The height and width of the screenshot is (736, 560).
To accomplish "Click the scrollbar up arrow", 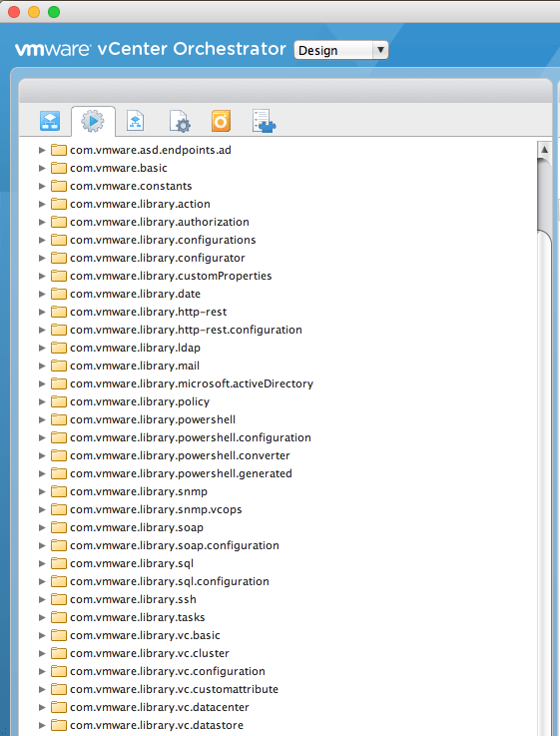I will 544,149.
